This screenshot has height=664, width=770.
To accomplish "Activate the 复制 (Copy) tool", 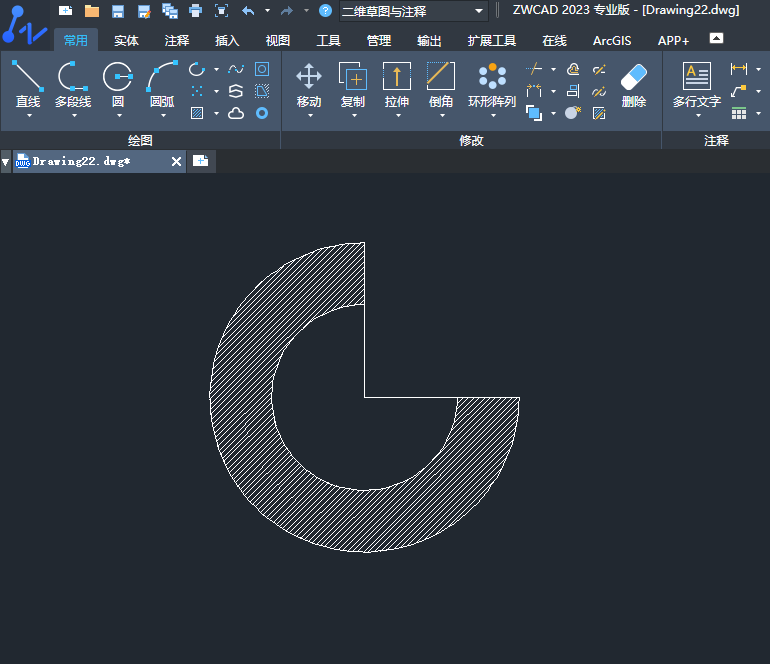I will (x=353, y=84).
